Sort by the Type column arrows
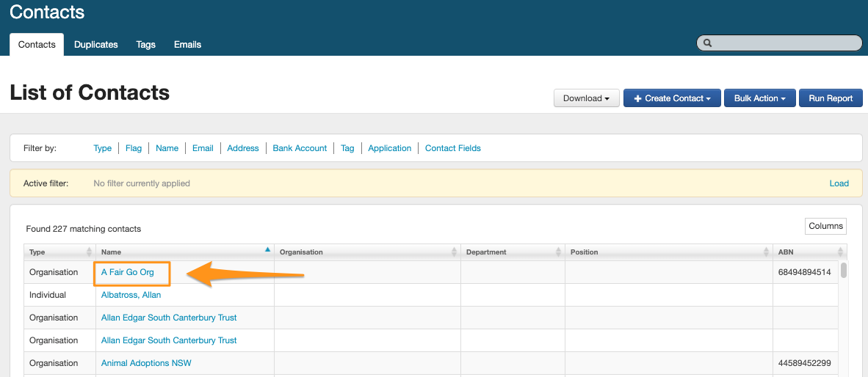 pos(90,252)
